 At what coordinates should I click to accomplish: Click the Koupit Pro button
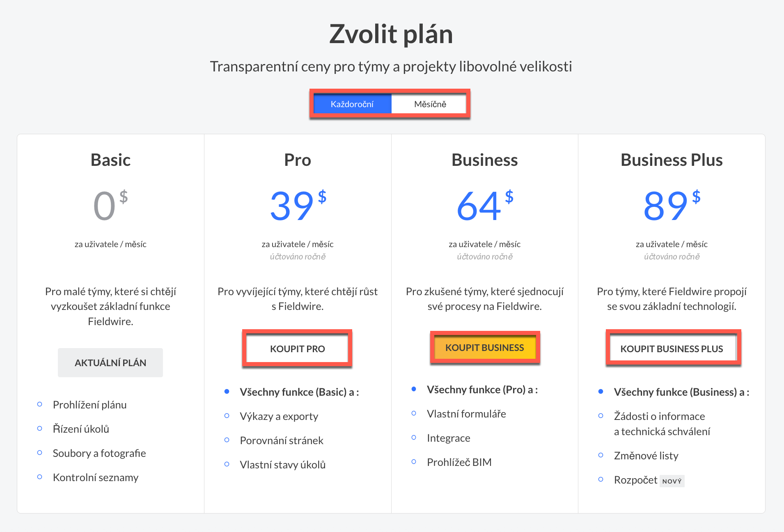click(297, 349)
